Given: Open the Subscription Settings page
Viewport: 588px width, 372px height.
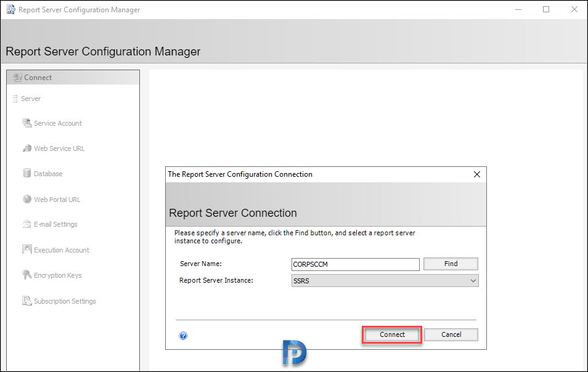Looking at the screenshot, I should (x=65, y=301).
